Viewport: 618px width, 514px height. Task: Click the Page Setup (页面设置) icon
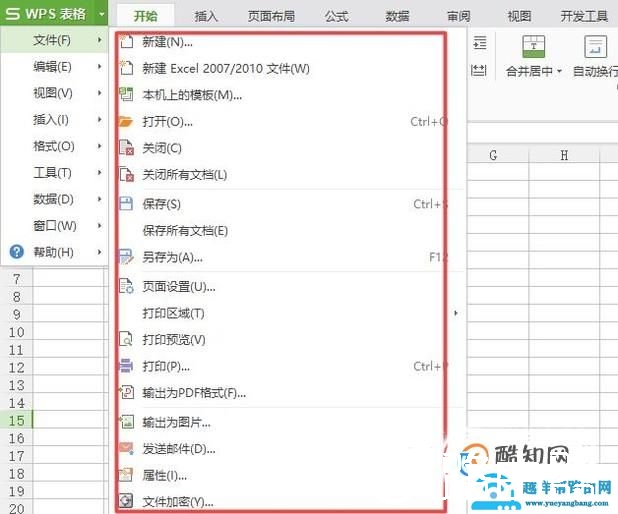pos(126,286)
